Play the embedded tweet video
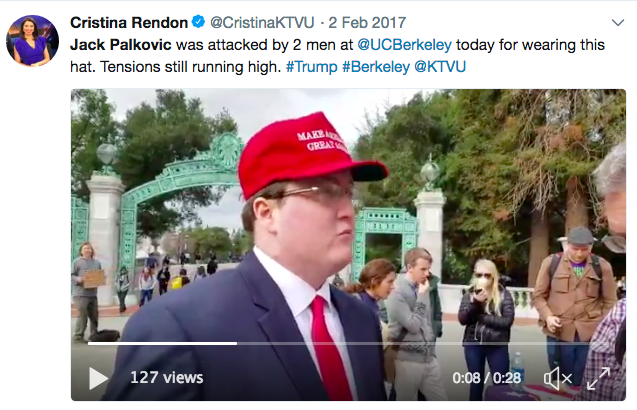The width and height of the screenshot is (637, 410). pos(98,378)
